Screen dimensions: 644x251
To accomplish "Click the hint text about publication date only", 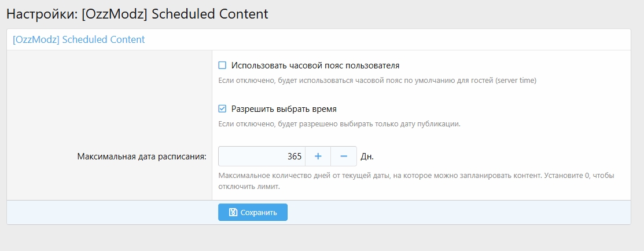I will click(x=339, y=123).
